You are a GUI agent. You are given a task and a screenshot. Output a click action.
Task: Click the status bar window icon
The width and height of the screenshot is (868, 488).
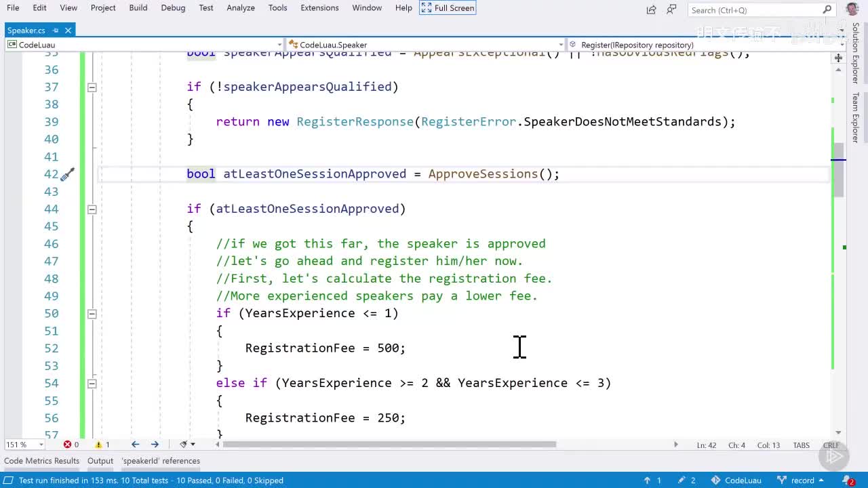click(9, 481)
